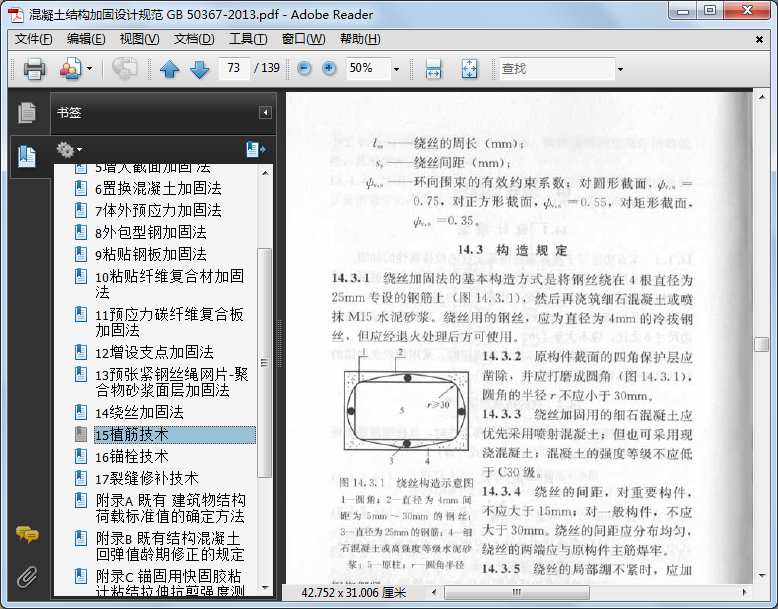The width and height of the screenshot is (778, 609).
Task: Select bookmark 10粘贴纤维复合材加固法
Action: coord(169,284)
